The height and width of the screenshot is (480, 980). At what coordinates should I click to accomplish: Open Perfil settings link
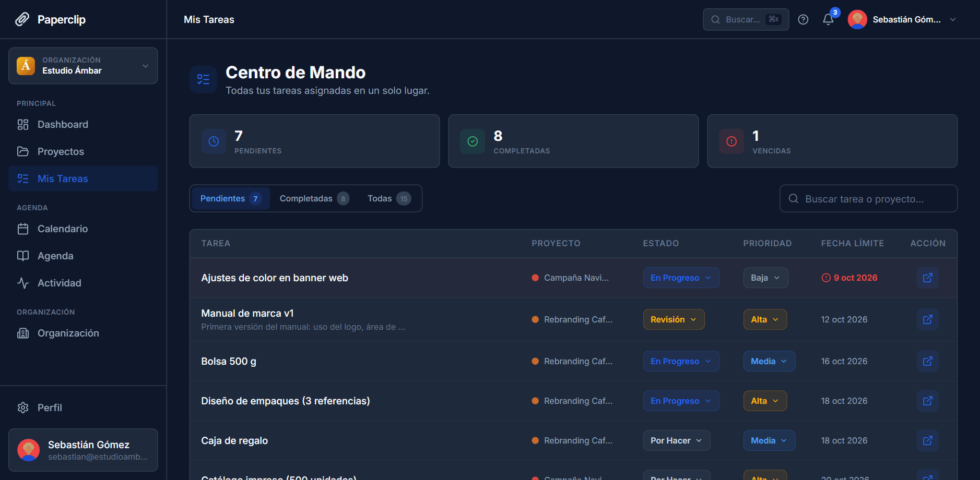click(x=83, y=407)
